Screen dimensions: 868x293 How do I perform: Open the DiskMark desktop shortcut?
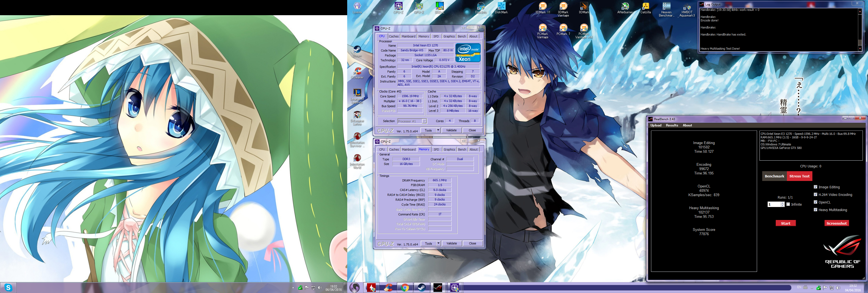pyautogui.click(x=501, y=8)
